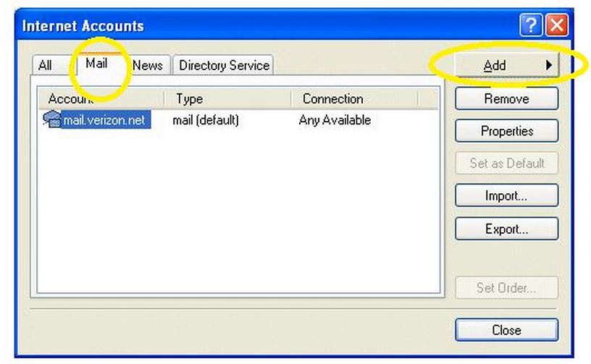Click the Export... button

[506, 229]
